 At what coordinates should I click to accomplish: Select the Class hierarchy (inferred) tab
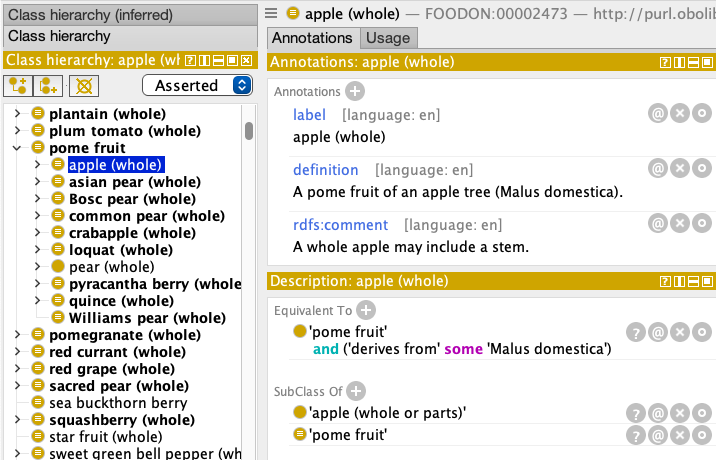click(131, 15)
